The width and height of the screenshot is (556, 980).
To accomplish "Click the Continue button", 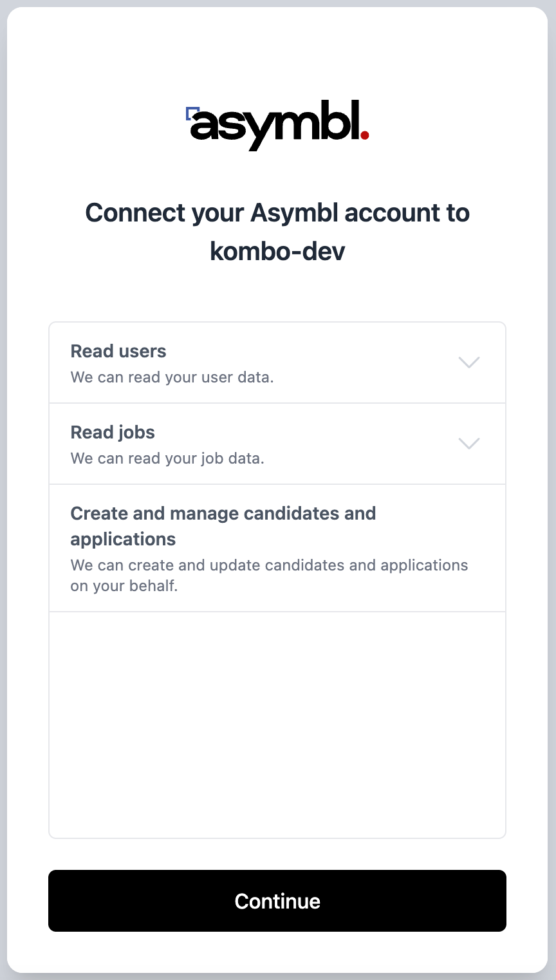I will tap(277, 901).
